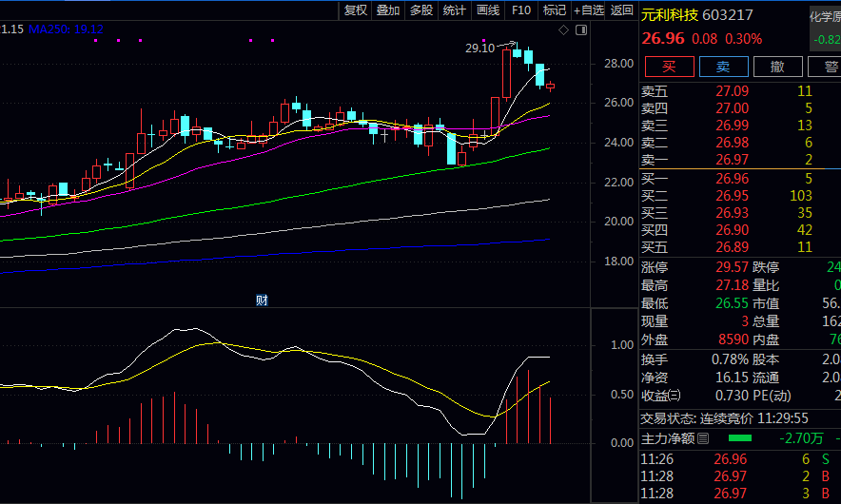Viewport: 841px width, 504px height.
Task: Add stock via +自选 button
Action: coord(588,10)
